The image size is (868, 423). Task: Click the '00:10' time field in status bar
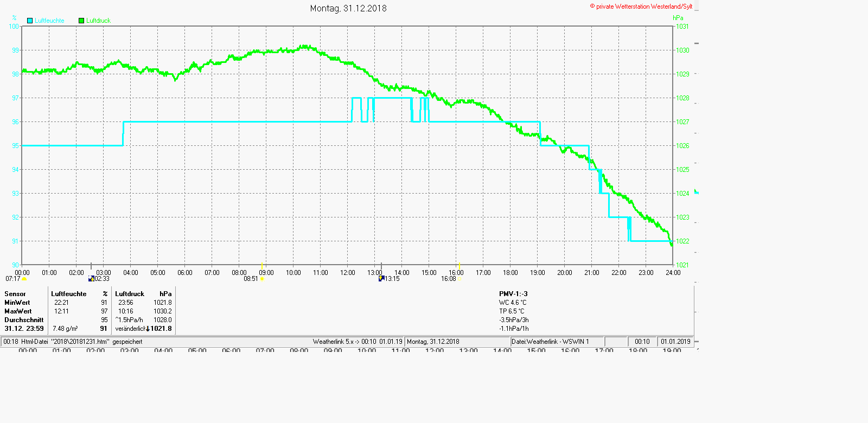pos(642,342)
